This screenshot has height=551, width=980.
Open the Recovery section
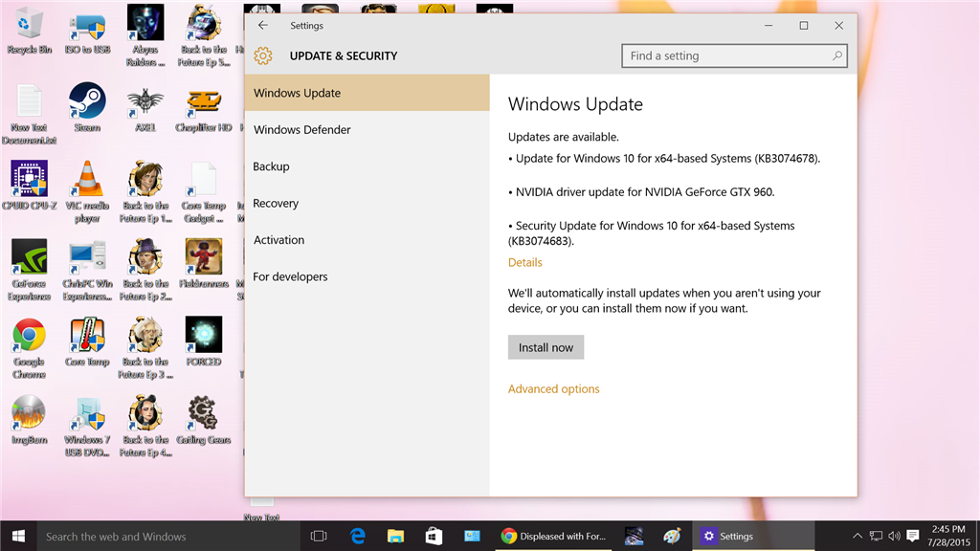[367, 204]
